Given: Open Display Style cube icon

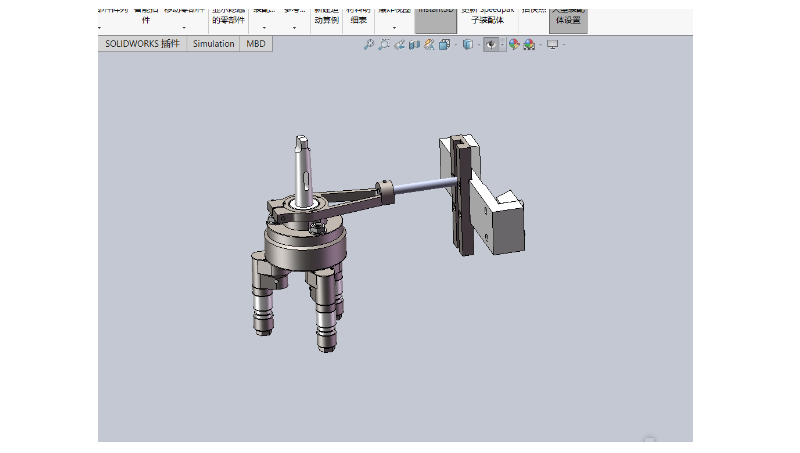Looking at the screenshot, I should pos(467,45).
